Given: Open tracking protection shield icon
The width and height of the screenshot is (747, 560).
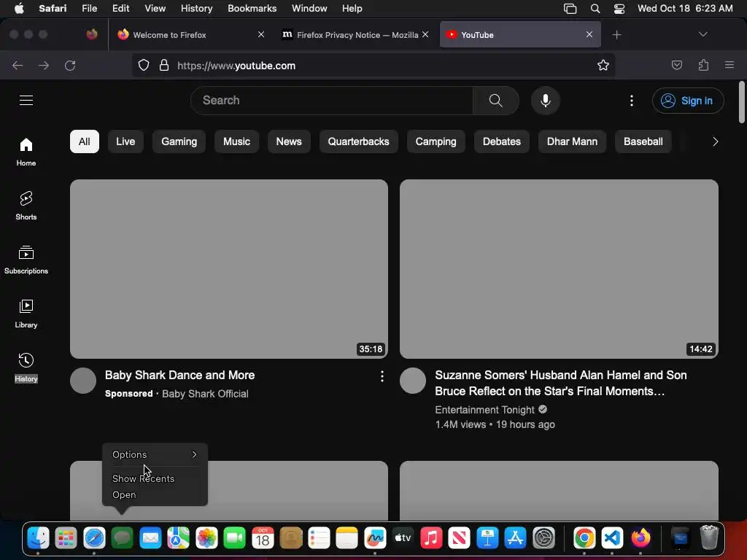Looking at the screenshot, I should point(144,65).
